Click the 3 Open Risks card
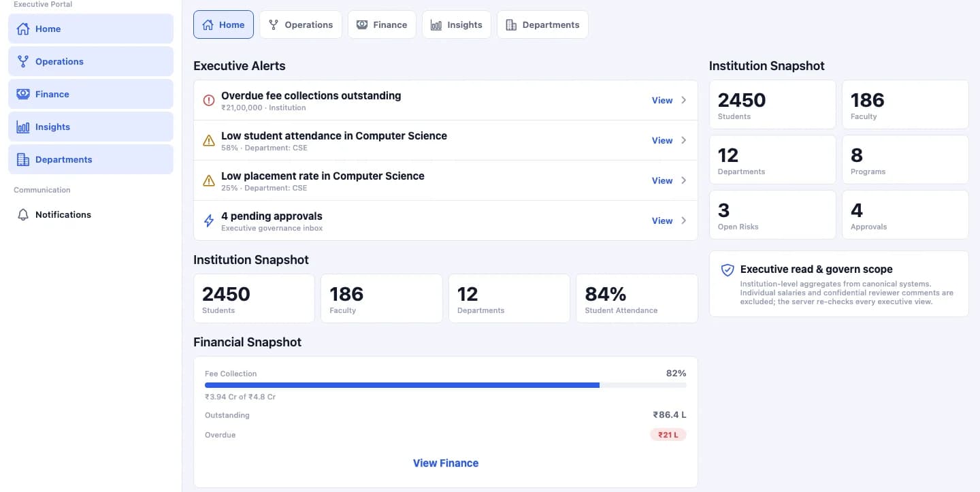Image resolution: width=980 pixels, height=492 pixels. [772, 214]
